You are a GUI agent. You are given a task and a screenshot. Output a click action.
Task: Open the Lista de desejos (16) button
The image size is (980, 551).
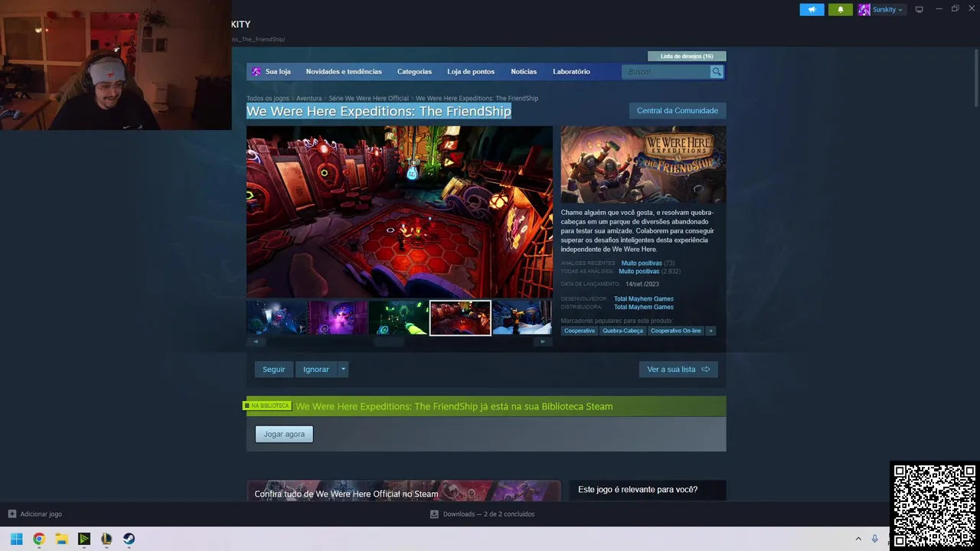(x=687, y=56)
